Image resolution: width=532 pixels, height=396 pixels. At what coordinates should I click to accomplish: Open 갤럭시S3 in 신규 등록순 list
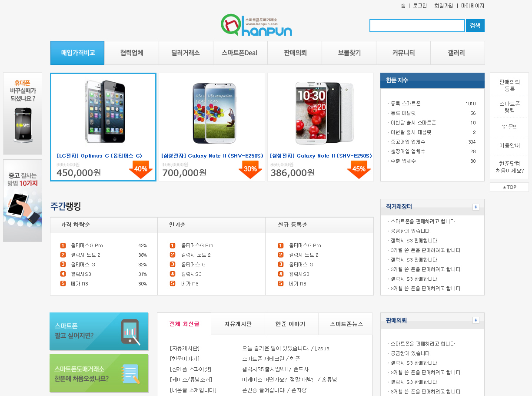pyautogui.click(x=299, y=274)
